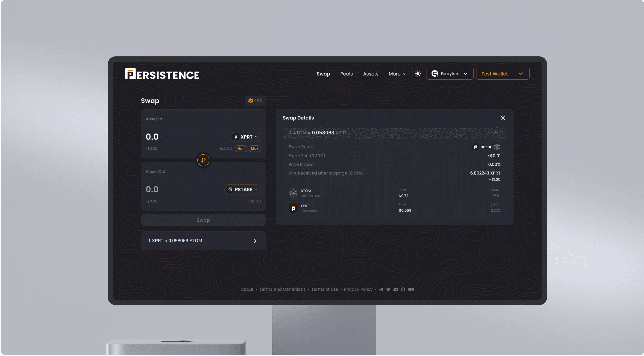Viewport: 644px width, 356px height.
Task: Expand the Test Wallet dropdown
Action: (x=503, y=74)
